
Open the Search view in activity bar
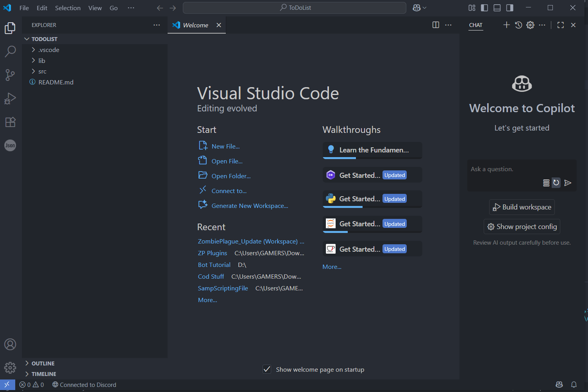[10, 51]
